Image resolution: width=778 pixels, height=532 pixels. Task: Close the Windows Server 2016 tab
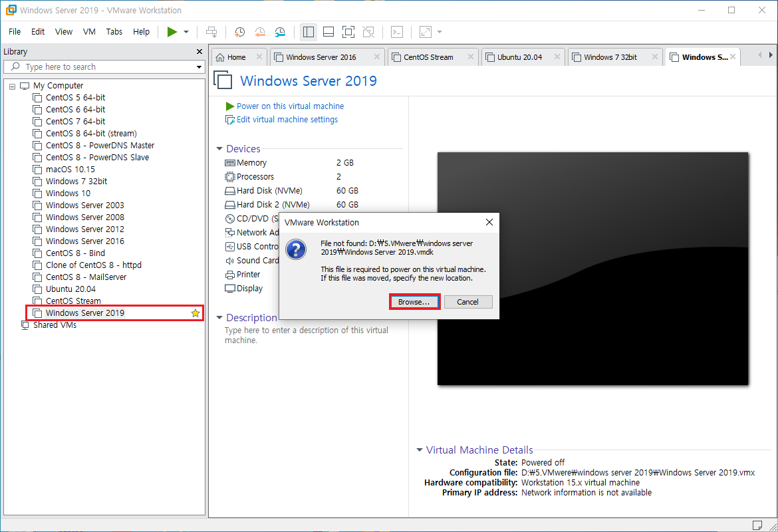click(x=376, y=57)
